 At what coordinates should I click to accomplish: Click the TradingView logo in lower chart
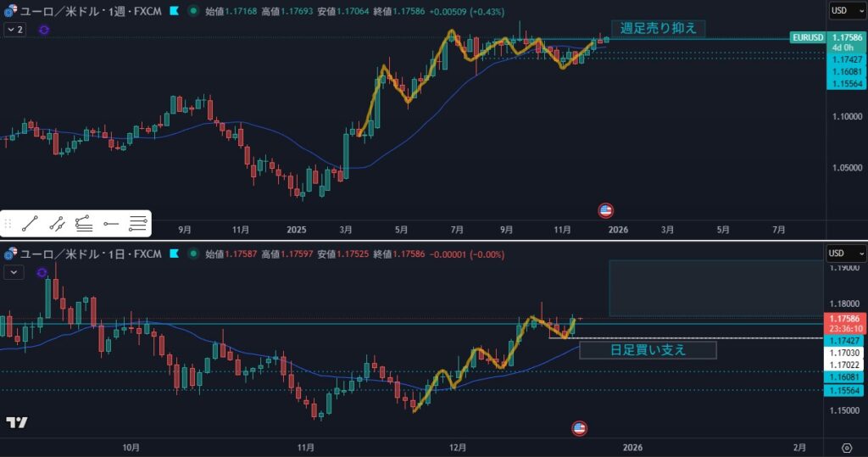[x=16, y=423]
